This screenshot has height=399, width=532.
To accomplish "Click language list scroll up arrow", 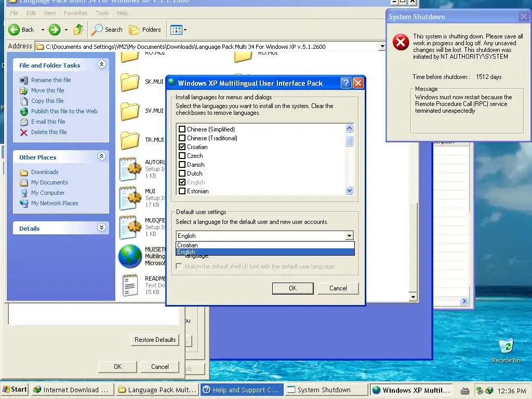I will (x=350, y=128).
